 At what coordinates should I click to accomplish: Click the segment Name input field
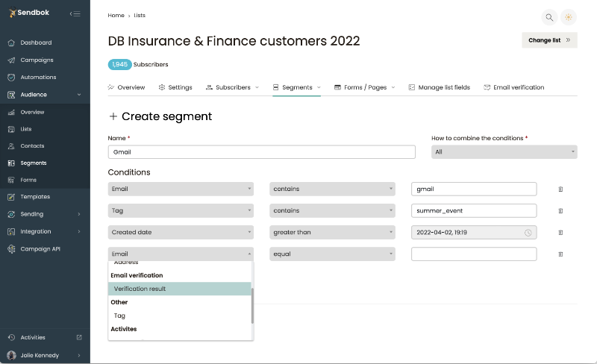[261, 151]
